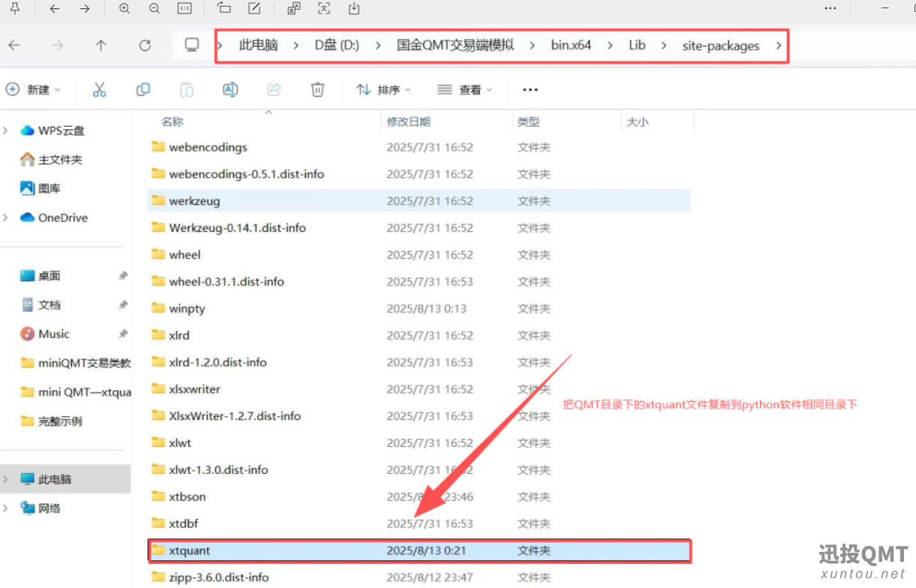Click Lib in the address breadcrumb
The image size is (916, 588).
[x=637, y=45]
